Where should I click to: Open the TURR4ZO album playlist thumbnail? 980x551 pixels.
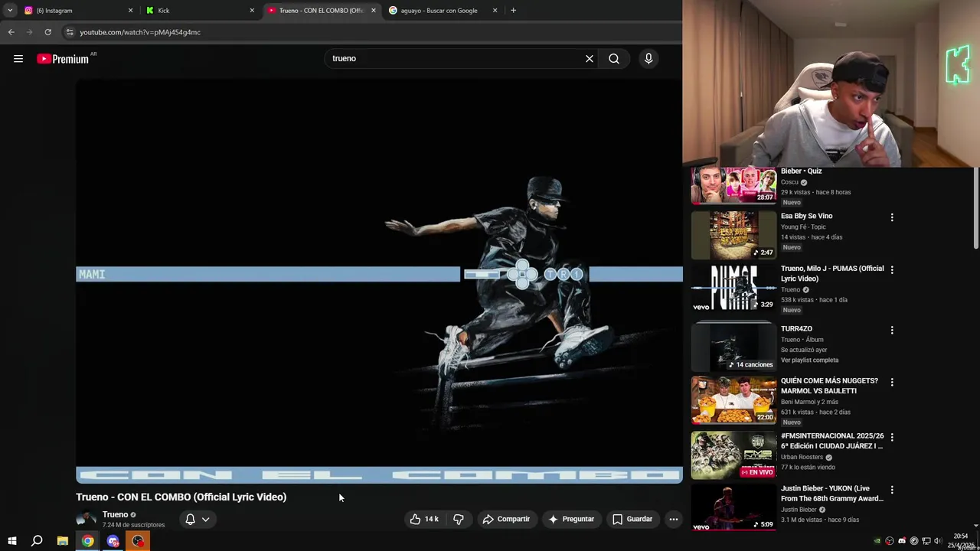pyautogui.click(x=733, y=347)
